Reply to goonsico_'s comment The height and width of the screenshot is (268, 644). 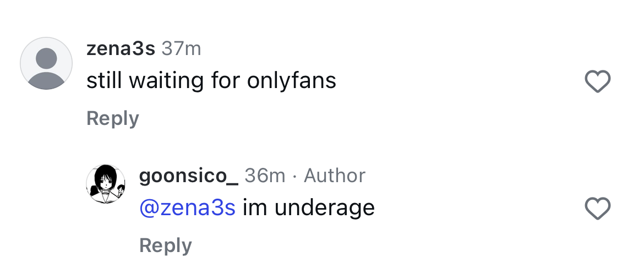165,245
